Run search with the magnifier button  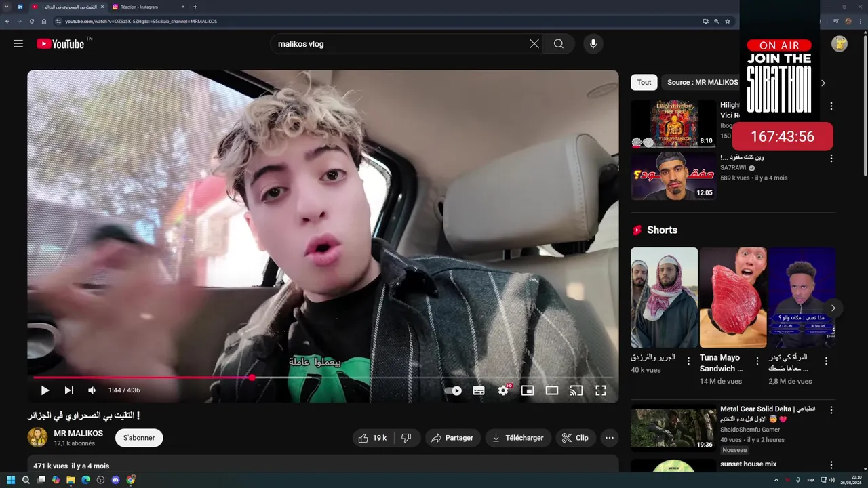558,44
